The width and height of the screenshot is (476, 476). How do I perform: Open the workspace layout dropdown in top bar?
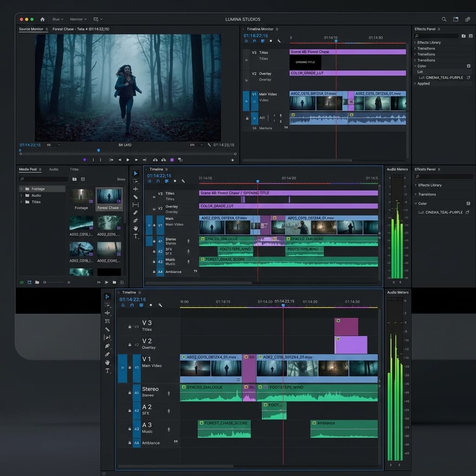click(98, 19)
